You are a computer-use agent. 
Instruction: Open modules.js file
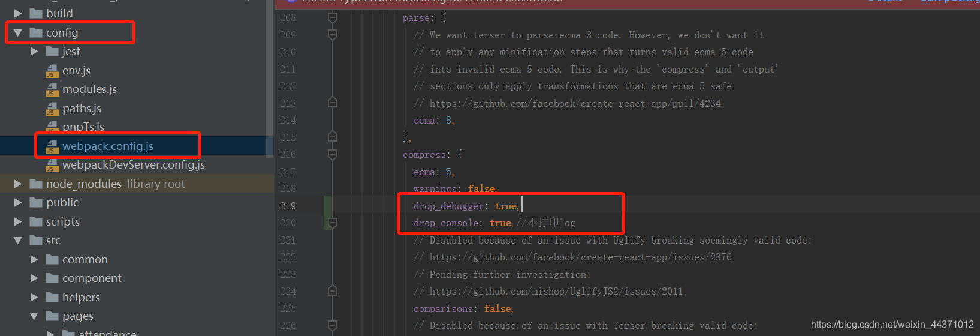(90, 89)
